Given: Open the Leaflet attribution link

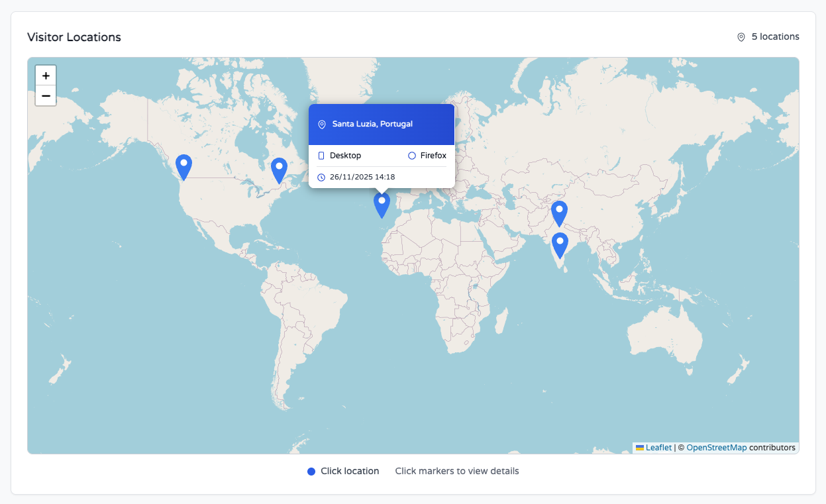Looking at the screenshot, I should coord(658,447).
